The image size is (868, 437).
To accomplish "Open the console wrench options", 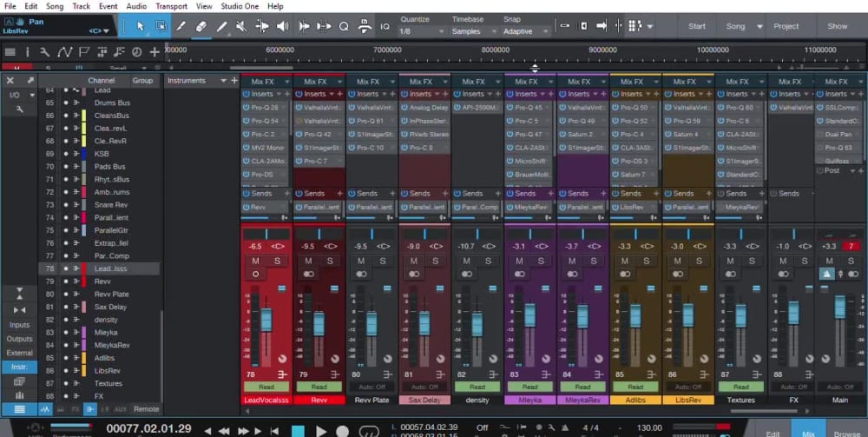I will click(19, 109).
